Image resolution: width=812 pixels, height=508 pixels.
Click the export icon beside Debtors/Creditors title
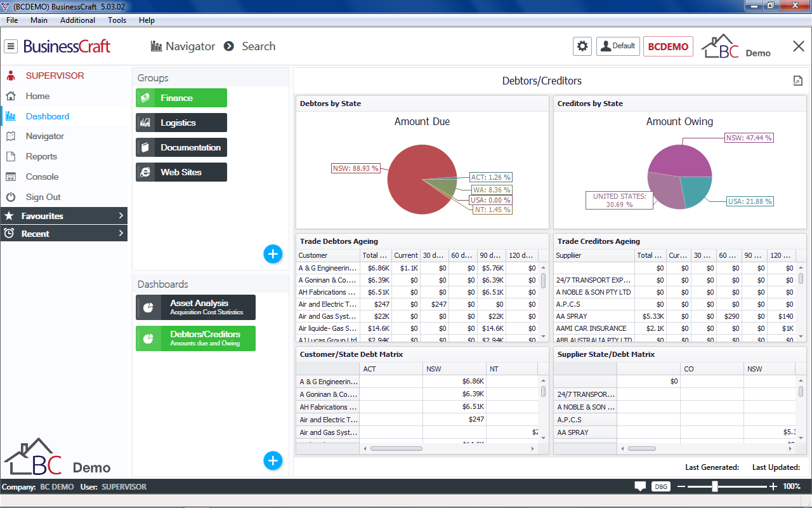797,81
